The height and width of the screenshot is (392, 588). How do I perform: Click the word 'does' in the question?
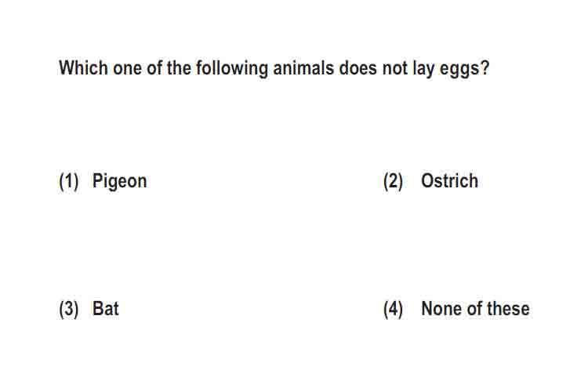click(358, 68)
